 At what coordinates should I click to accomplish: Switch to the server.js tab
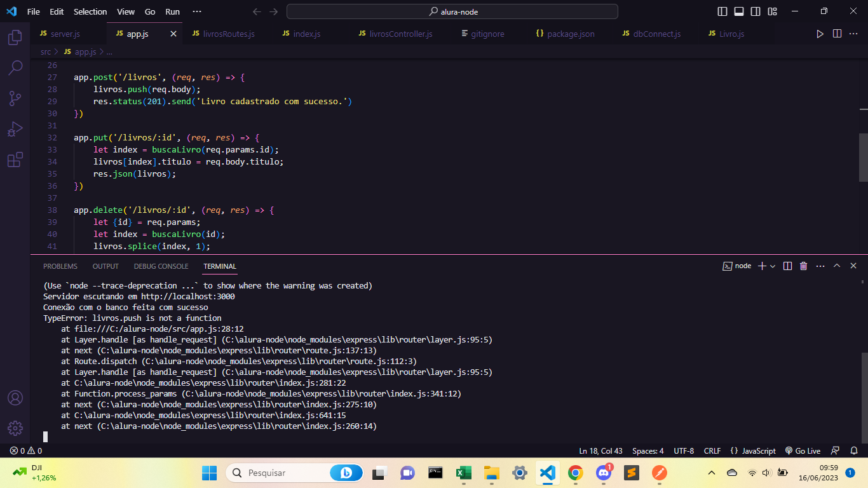coord(65,34)
